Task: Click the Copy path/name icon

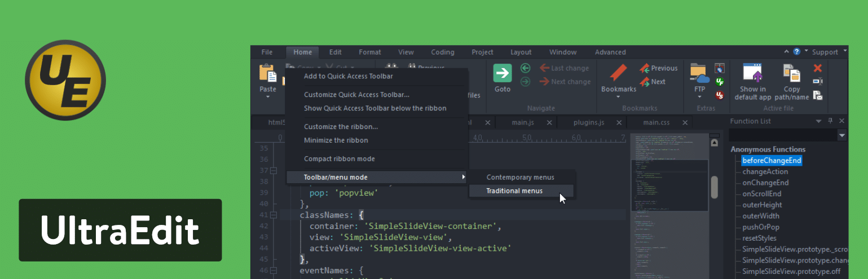Action: pos(792,73)
